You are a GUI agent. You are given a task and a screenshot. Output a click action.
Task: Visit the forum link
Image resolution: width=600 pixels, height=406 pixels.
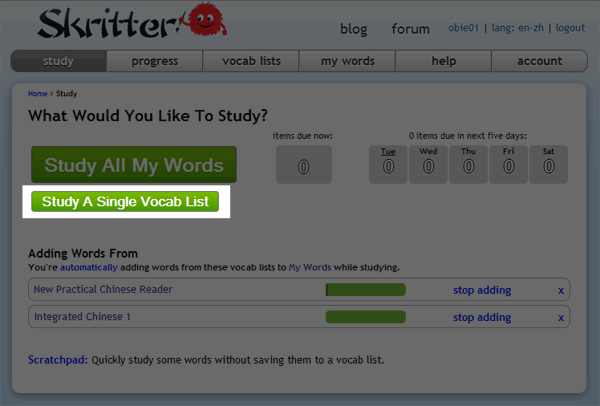(x=410, y=29)
